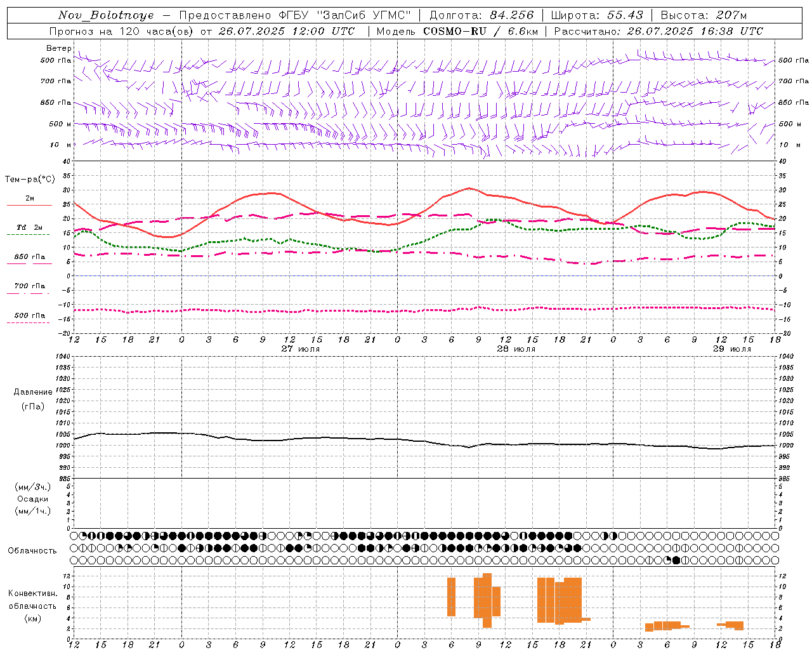
Task: Click the left '700 гПа' wind level label
Action: tap(56, 81)
